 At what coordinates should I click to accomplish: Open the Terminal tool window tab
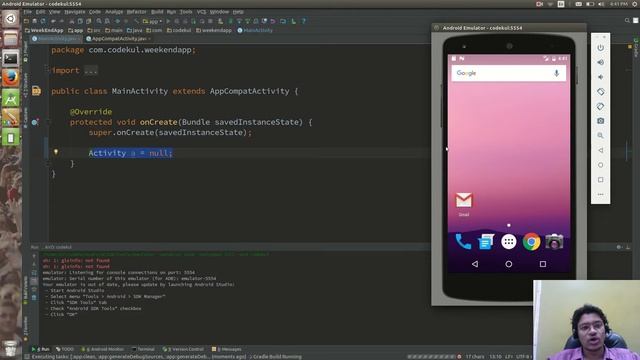(143, 349)
